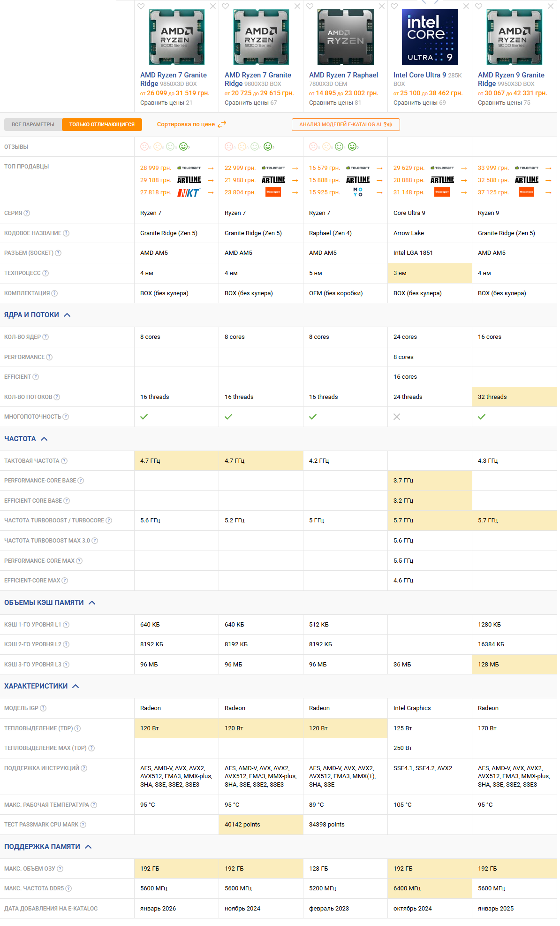Screen dimensions: 560x926
Task: Open the Intel Core Ultra 9 product image
Action: (x=430, y=37)
